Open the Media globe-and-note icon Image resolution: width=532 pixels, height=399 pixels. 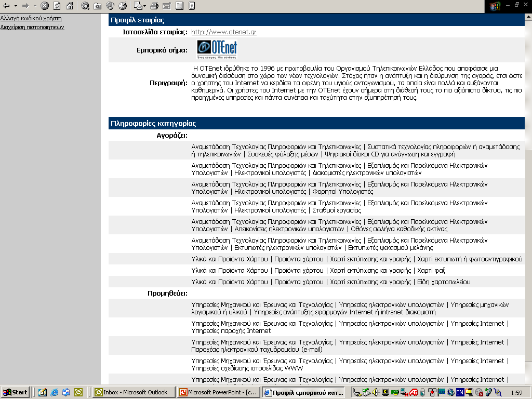[110, 6]
